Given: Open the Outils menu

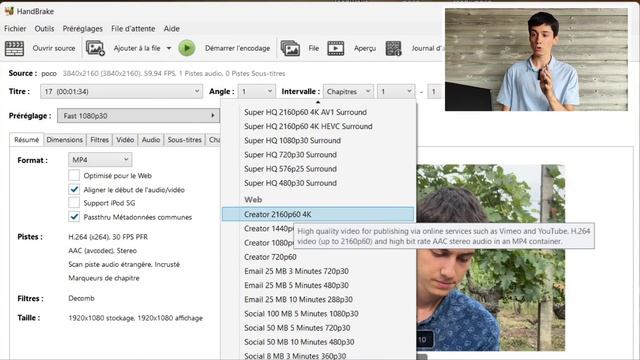Looking at the screenshot, I should pyautogui.click(x=44, y=29).
